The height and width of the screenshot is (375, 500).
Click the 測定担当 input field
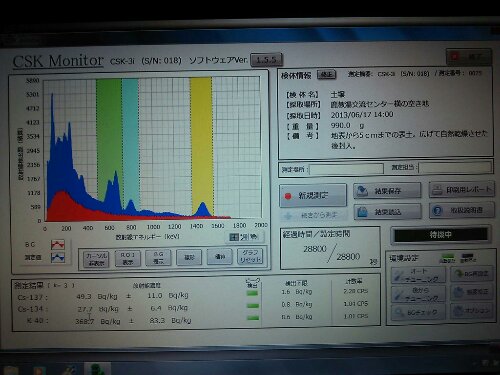[x=455, y=167]
